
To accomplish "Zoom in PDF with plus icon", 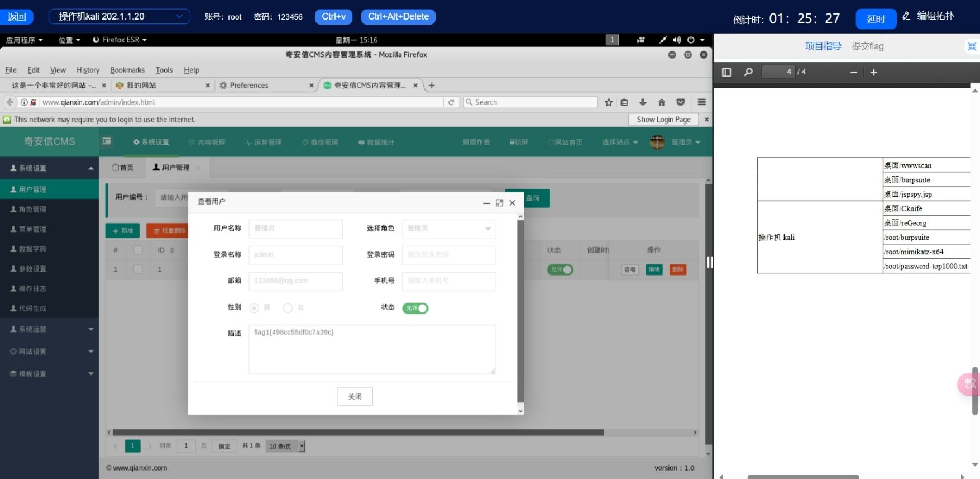I will pos(874,72).
